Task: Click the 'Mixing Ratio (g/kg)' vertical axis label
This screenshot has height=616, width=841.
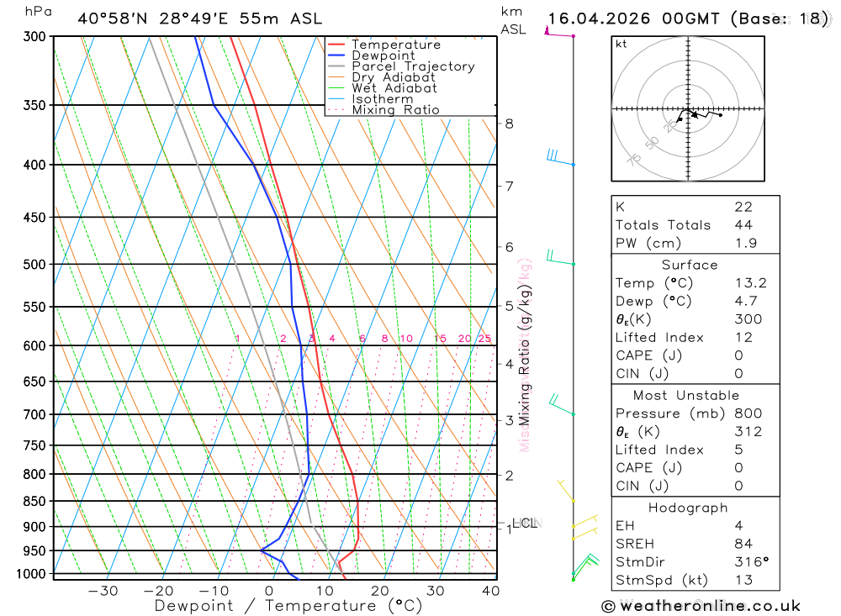Action: tap(525, 355)
